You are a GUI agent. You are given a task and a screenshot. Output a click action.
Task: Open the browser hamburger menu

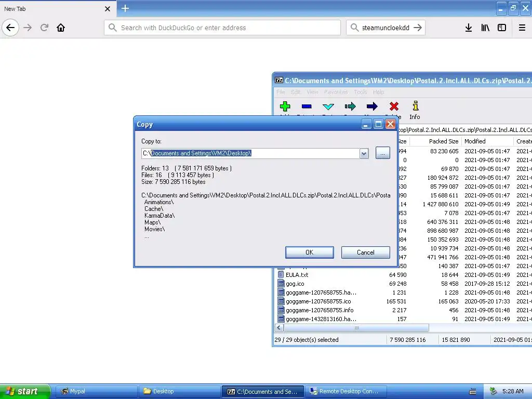tap(522, 28)
